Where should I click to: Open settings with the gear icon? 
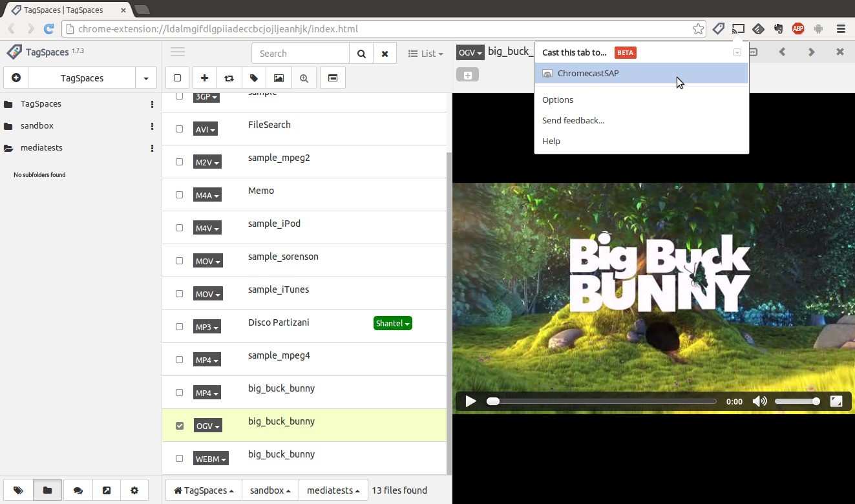click(134, 490)
